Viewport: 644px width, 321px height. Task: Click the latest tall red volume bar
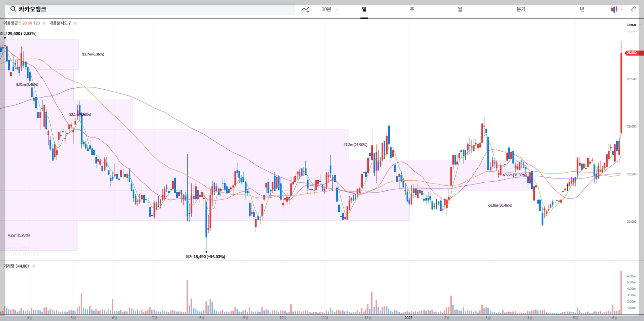pos(621,292)
